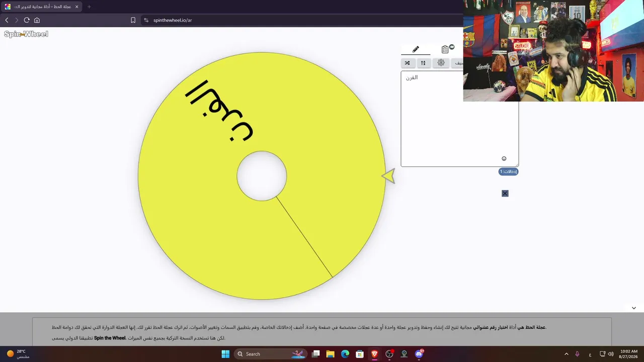Click the wheel's white center hub
The width and height of the screenshot is (644, 362).
262,176
